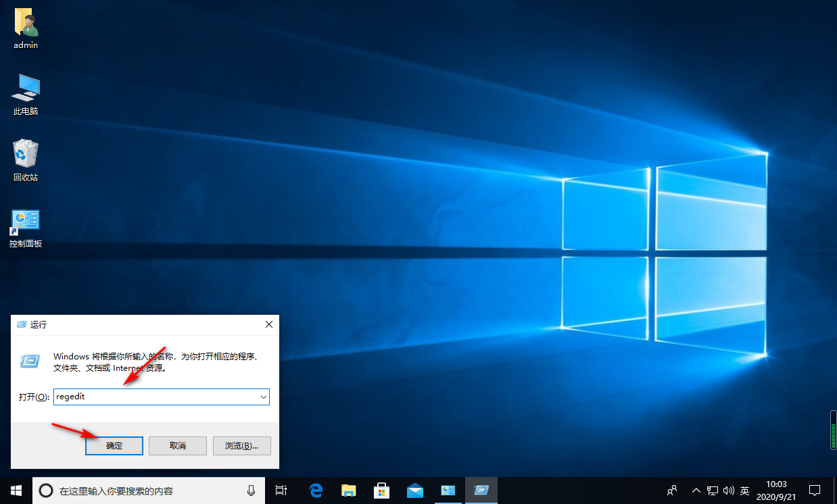Viewport: 837px width, 504px height.
Task: Open the Mail app in taskbar
Action: pos(414,490)
